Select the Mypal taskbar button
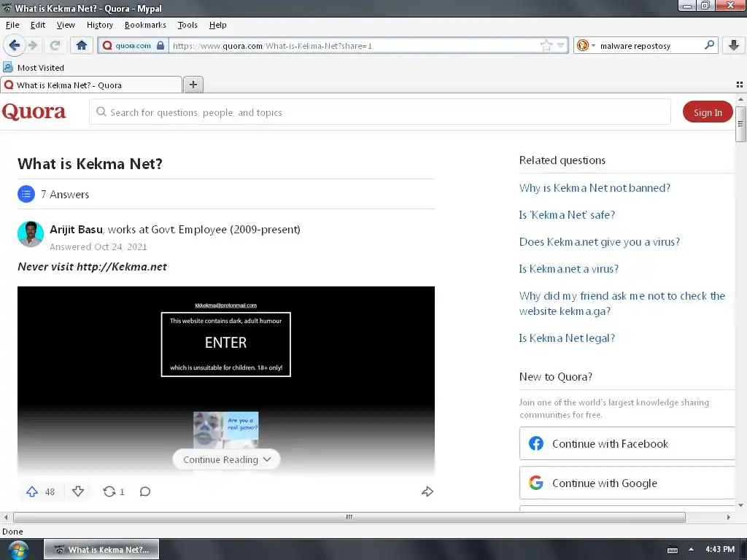Viewport: 747px width, 560px height. [101, 550]
